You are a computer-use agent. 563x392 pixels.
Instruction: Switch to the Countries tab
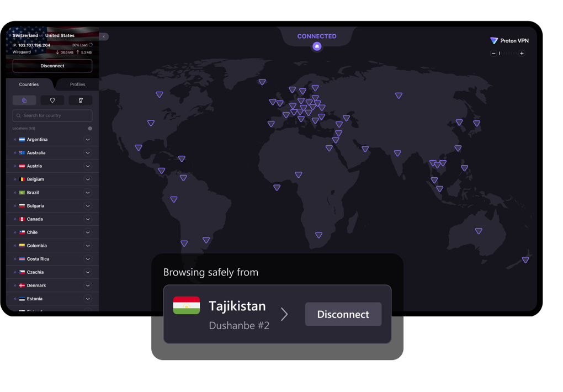point(29,84)
